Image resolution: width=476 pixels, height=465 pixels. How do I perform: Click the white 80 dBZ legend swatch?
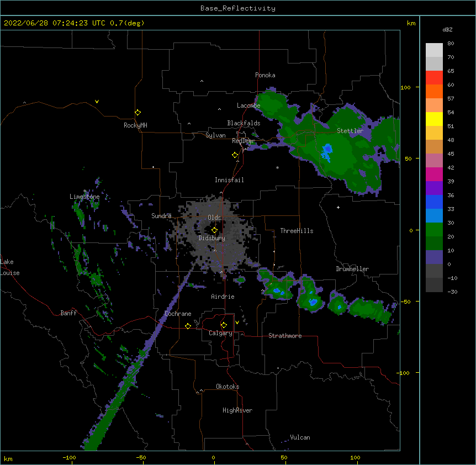click(x=434, y=50)
